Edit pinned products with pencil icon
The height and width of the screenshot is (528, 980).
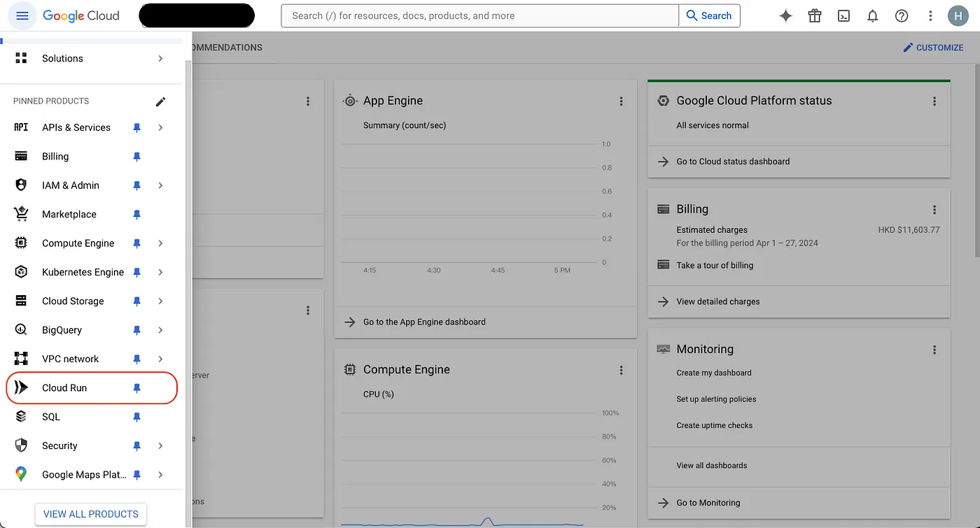tap(160, 101)
